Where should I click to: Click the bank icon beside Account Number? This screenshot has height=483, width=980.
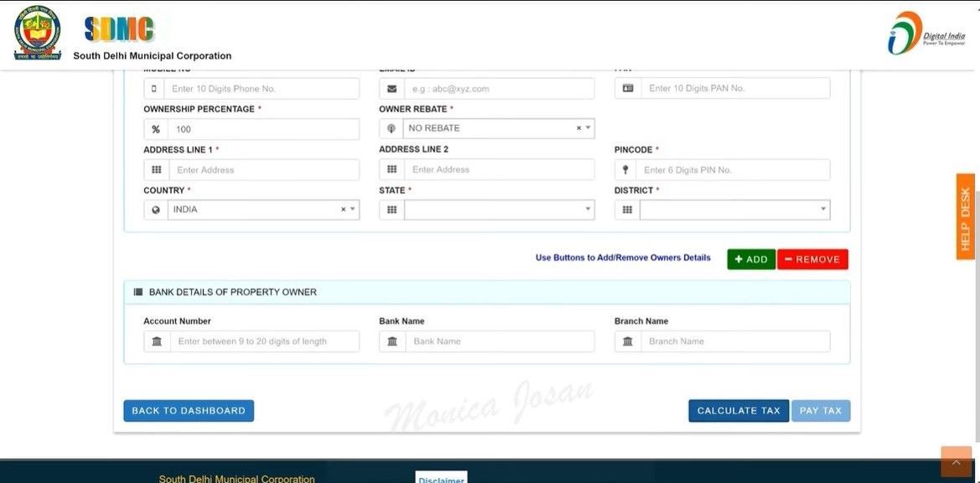click(156, 340)
